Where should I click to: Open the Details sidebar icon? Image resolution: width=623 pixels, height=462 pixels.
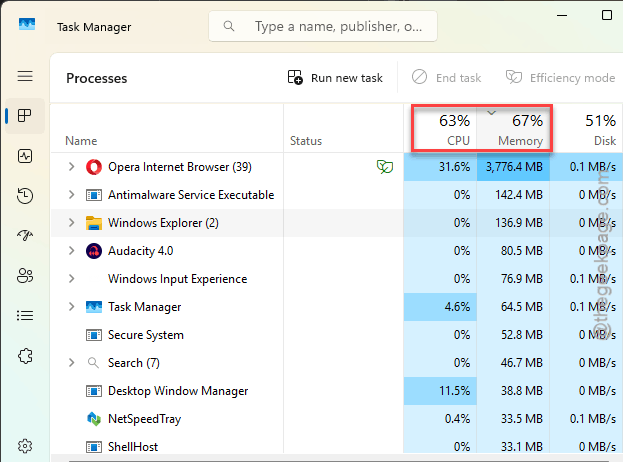point(25,316)
